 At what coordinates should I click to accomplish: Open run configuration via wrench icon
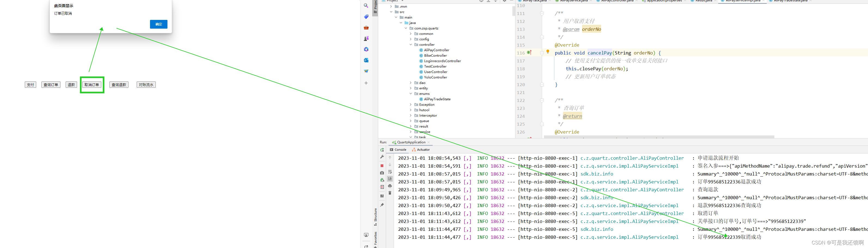pyautogui.click(x=382, y=157)
